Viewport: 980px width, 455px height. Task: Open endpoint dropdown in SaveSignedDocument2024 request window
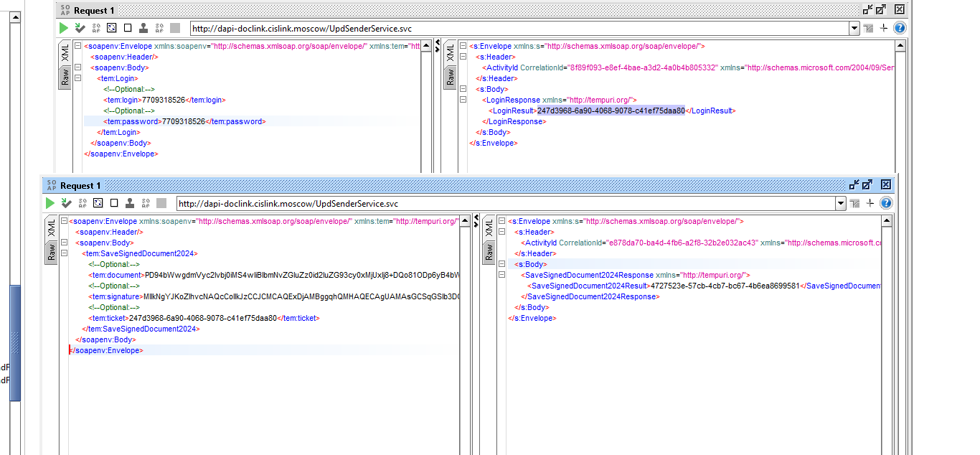[841, 204]
